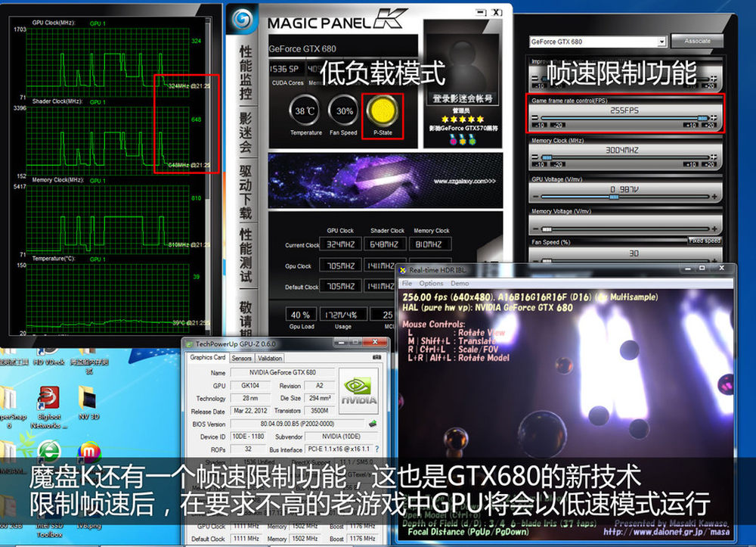Click the 38℃ Temperature gauge
756x547 pixels.
(x=305, y=110)
